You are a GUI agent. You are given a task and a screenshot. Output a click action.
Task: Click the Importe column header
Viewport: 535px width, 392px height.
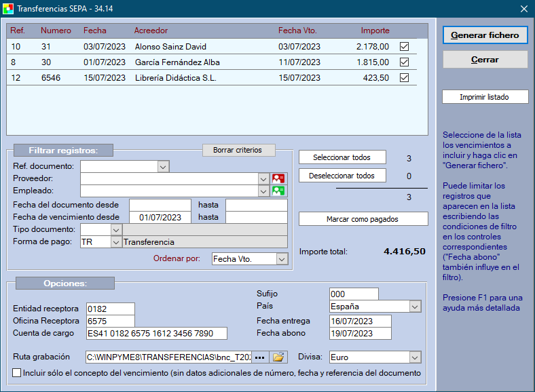click(x=375, y=31)
